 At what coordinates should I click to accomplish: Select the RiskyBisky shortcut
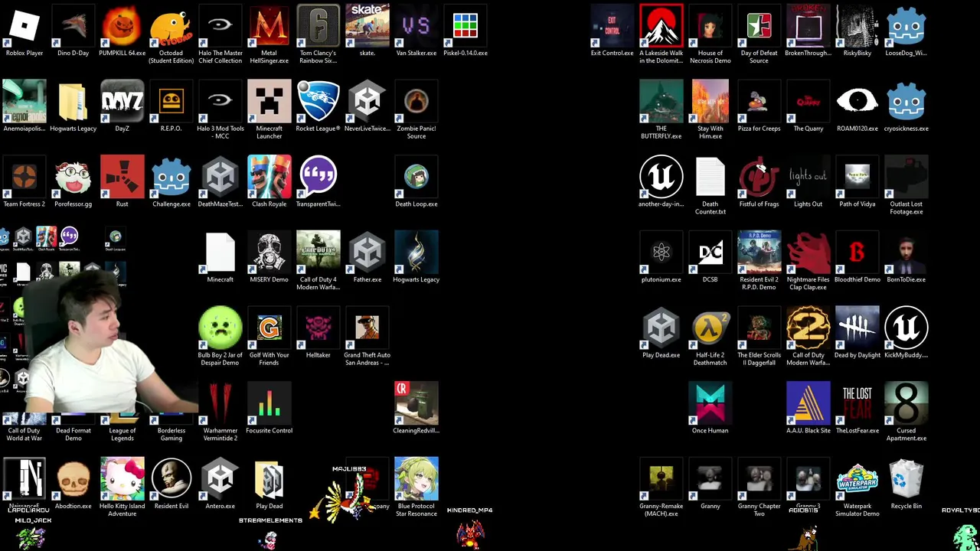tap(857, 26)
